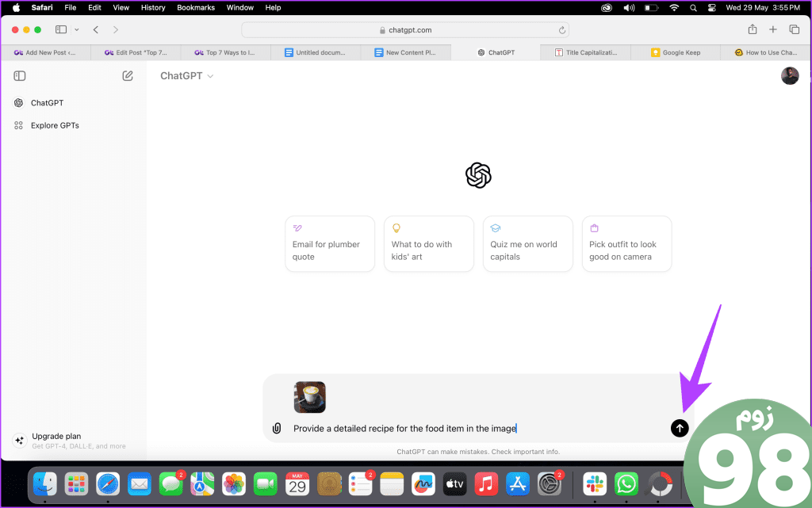Open Finder from the Dock
This screenshot has width=812, height=508.
tap(45, 485)
